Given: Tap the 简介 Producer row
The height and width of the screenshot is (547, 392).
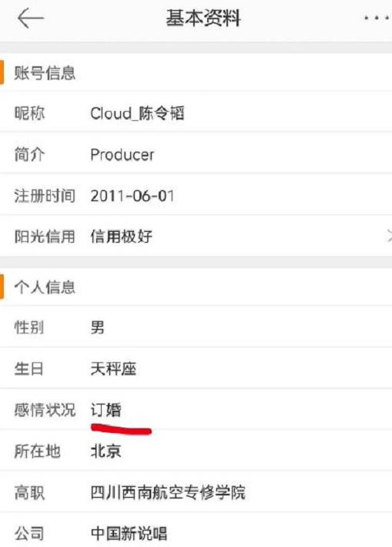Looking at the screenshot, I should coord(196,153).
